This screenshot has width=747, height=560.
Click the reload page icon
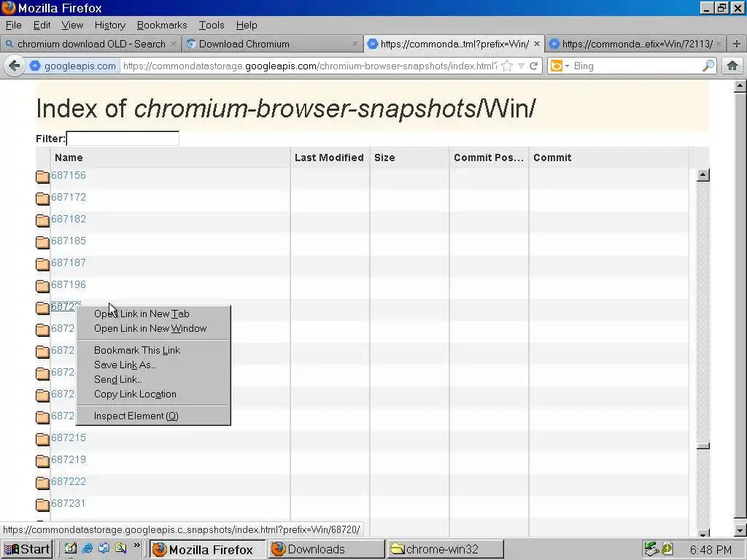tap(533, 66)
